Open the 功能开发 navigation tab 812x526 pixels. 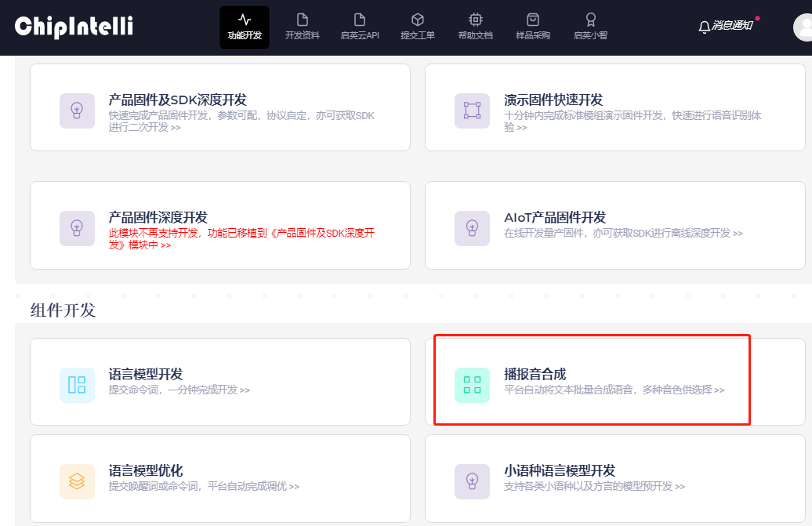(x=245, y=27)
